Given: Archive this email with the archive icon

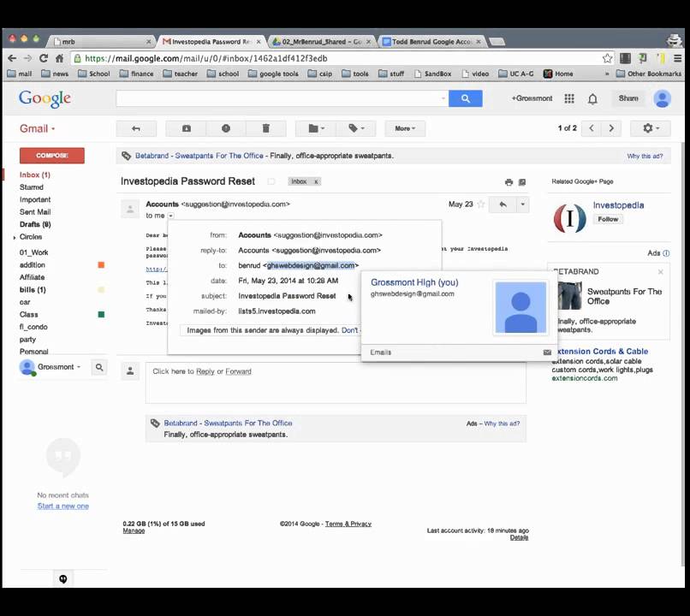Looking at the screenshot, I should 187,128.
